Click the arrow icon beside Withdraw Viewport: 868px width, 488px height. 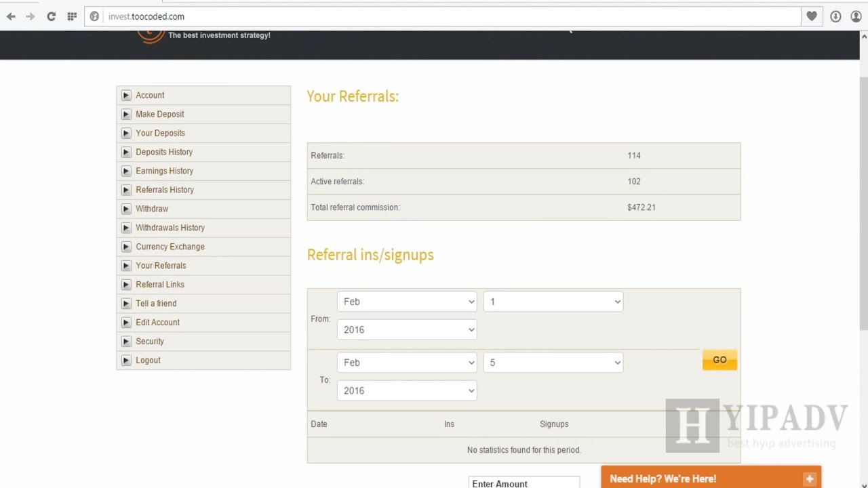(x=126, y=209)
